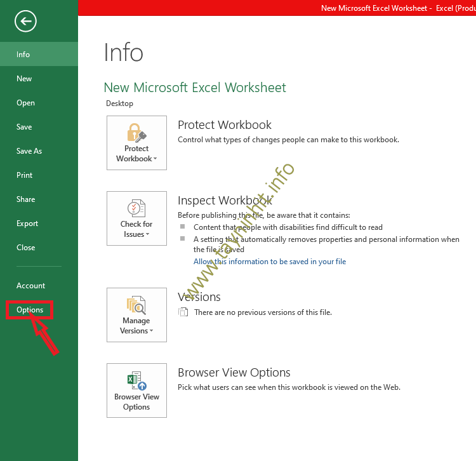Click the Manage Versions magnifier icon

tap(136, 305)
